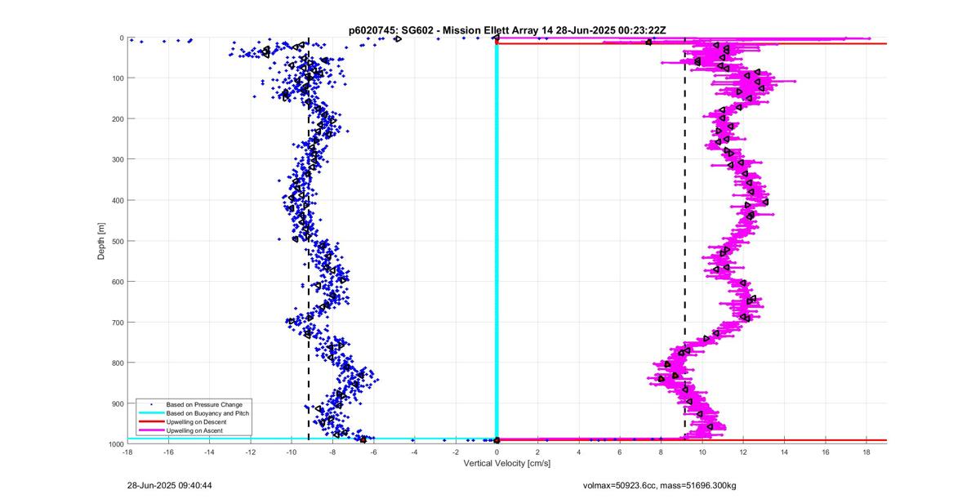Screen dimensions: 980x499
Task: Click the velocity tick label '-8'
Action: click(x=332, y=452)
